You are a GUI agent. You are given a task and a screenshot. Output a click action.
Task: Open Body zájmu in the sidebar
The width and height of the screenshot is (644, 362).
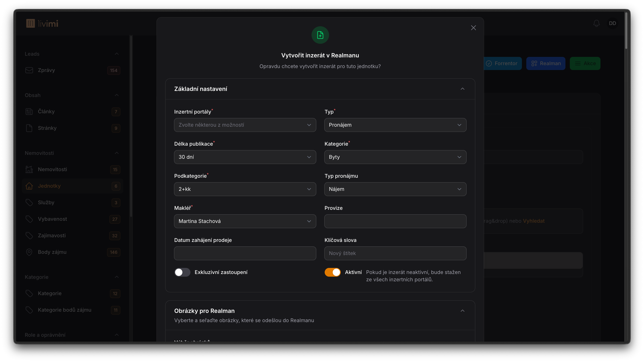[72, 252]
